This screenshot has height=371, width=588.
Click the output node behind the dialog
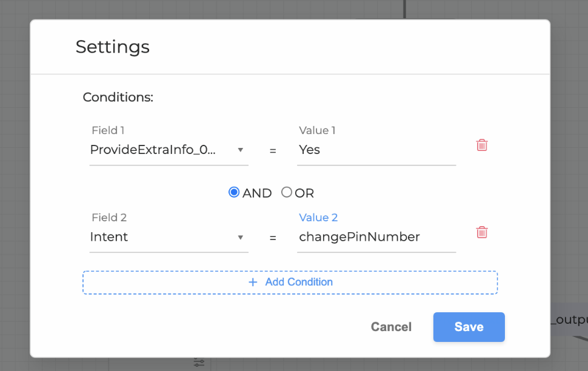point(569,320)
